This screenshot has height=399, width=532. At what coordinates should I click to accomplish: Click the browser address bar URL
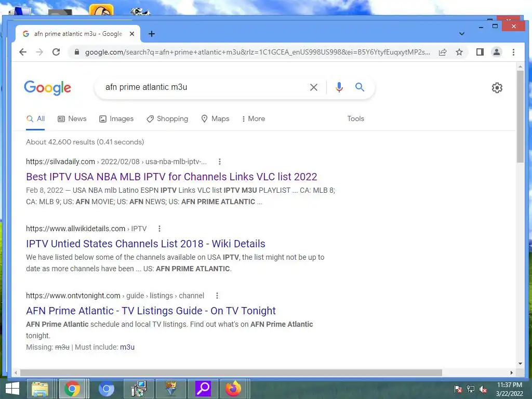pyautogui.click(x=258, y=52)
